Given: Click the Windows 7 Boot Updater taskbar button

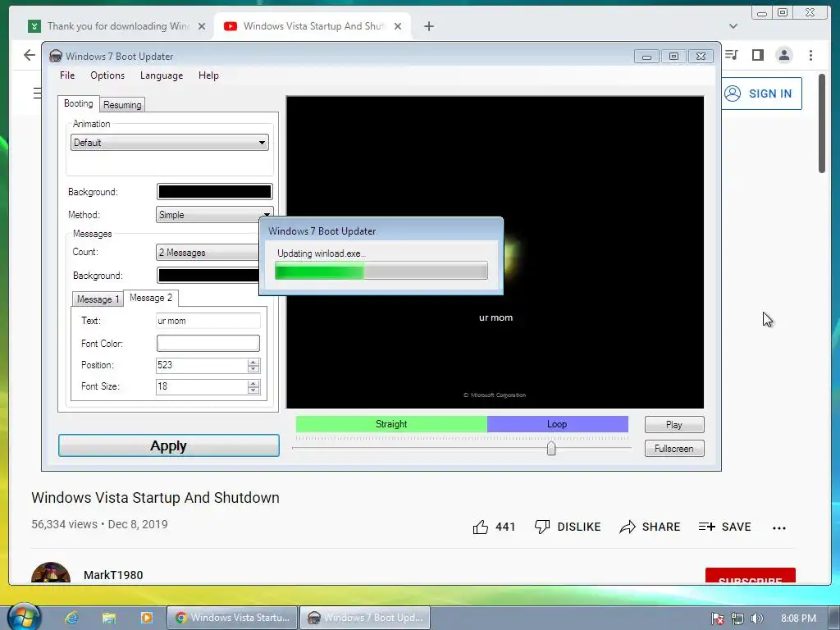Looking at the screenshot, I should tap(365, 618).
